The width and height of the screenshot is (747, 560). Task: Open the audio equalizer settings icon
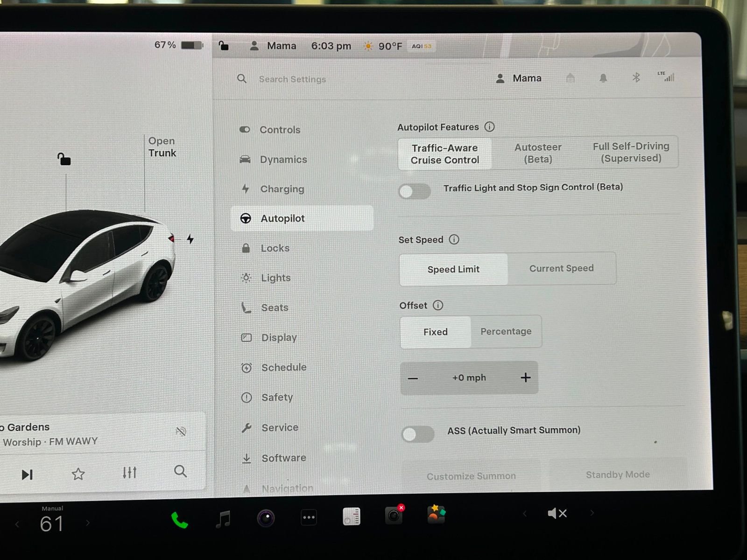point(129,473)
